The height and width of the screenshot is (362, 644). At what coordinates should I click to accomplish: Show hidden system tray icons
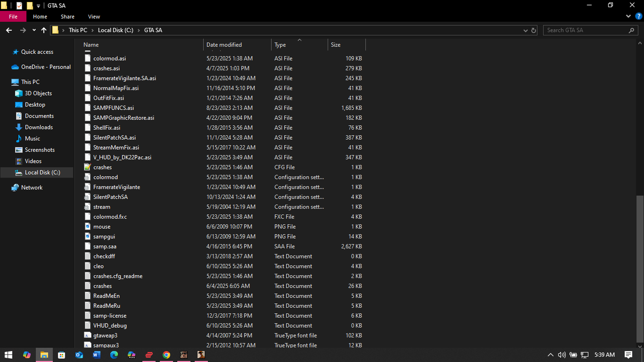(x=550, y=355)
